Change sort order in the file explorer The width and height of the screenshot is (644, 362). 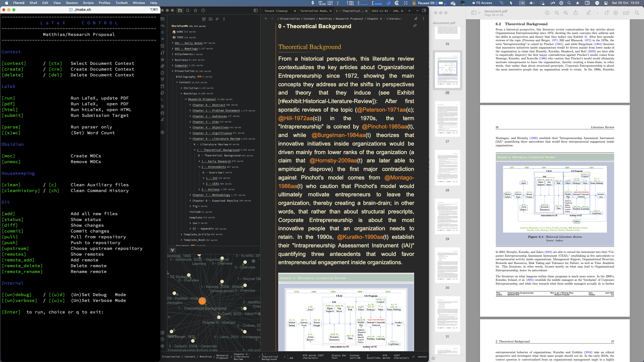(x=217, y=19)
